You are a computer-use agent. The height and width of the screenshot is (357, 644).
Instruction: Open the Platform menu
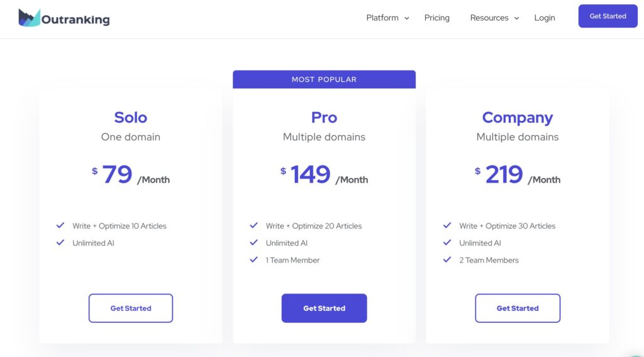(x=382, y=18)
